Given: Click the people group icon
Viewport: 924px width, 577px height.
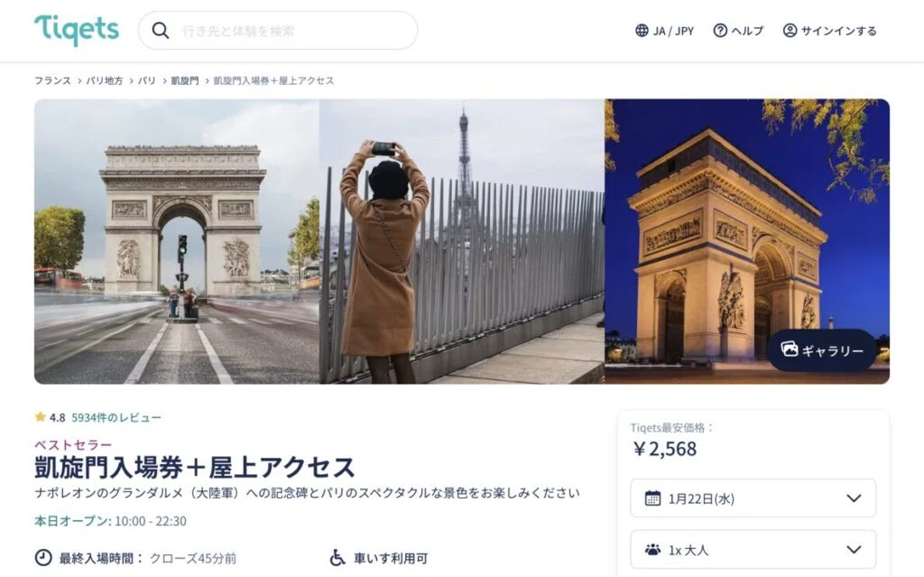Looking at the screenshot, I should [x=653, y=550].
